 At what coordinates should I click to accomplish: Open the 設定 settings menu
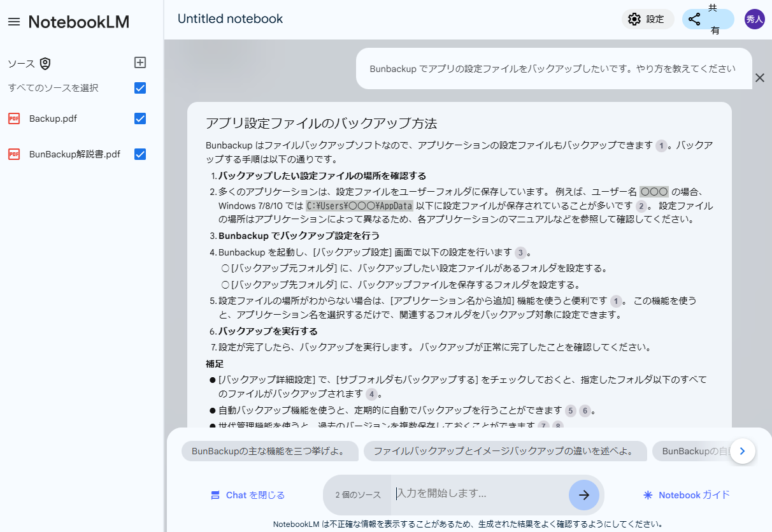point(648,19)
